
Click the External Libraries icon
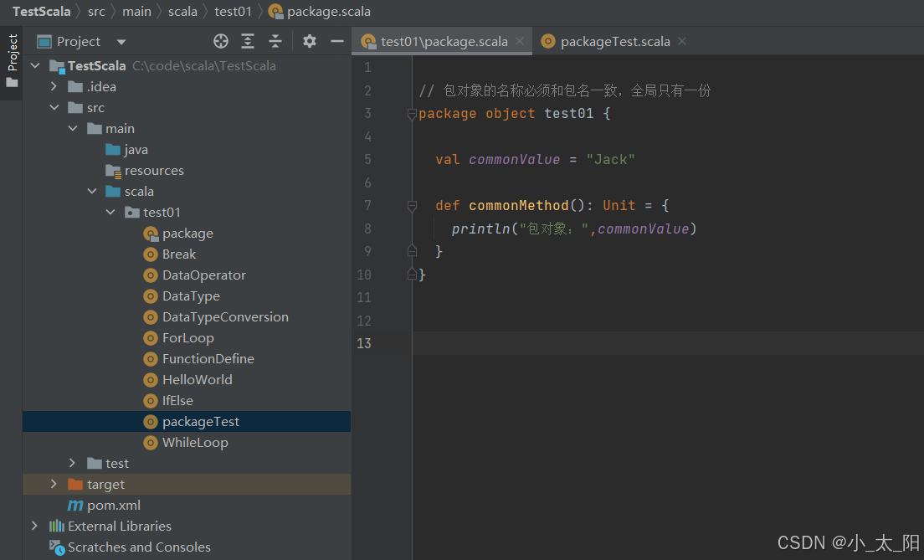pos(57,526)
